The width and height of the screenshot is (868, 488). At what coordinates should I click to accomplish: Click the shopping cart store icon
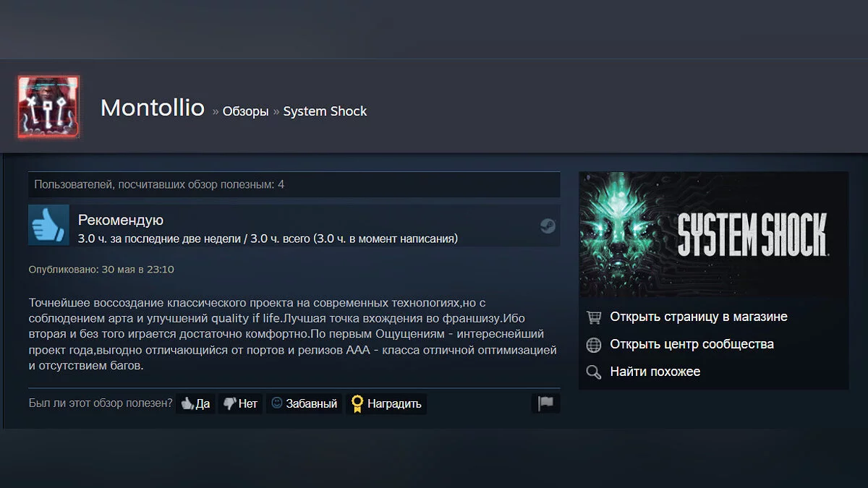click(594, 317)
